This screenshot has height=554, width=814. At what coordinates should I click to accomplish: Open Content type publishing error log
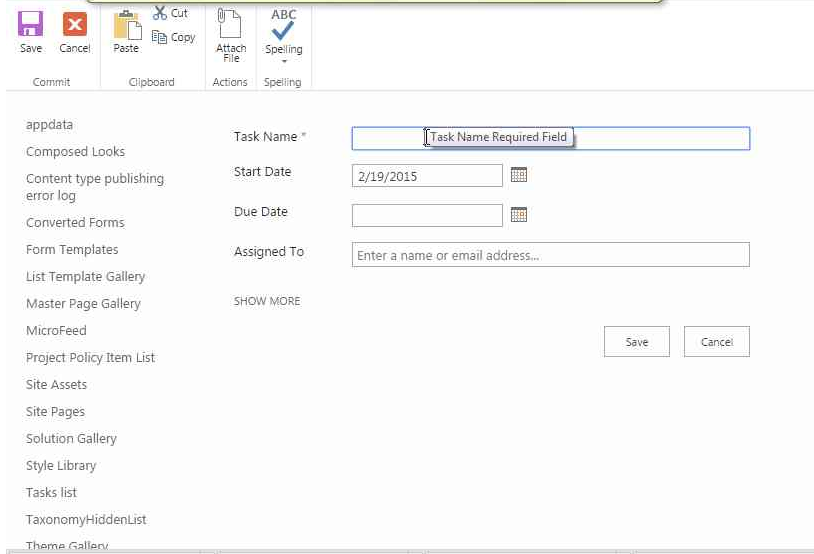coord(95,187)
